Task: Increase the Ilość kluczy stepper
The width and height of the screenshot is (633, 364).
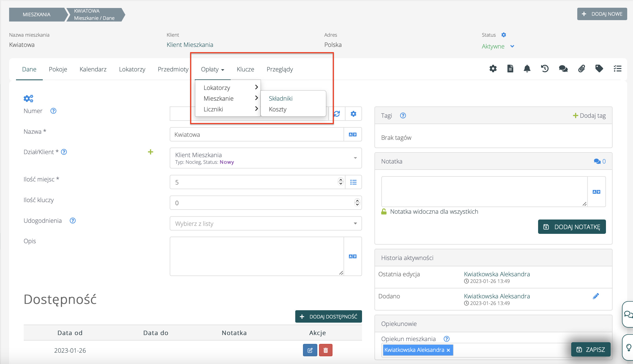Action: tap(357, 201)
